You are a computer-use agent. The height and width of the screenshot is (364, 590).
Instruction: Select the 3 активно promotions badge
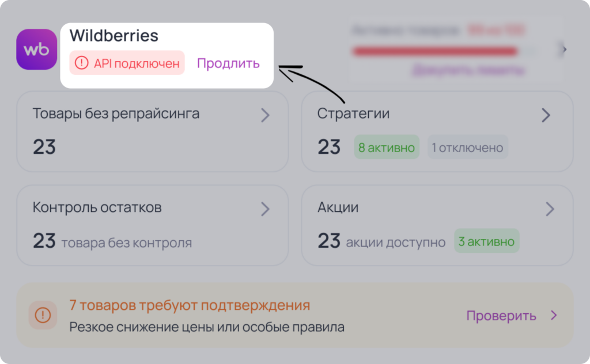(x=486, y=241)
